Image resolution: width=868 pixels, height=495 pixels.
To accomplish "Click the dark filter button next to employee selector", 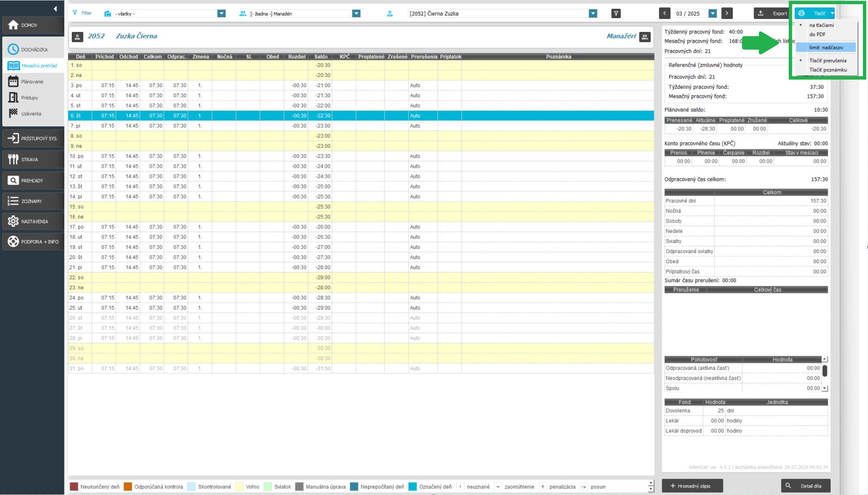I will click(x=616, y=13).
